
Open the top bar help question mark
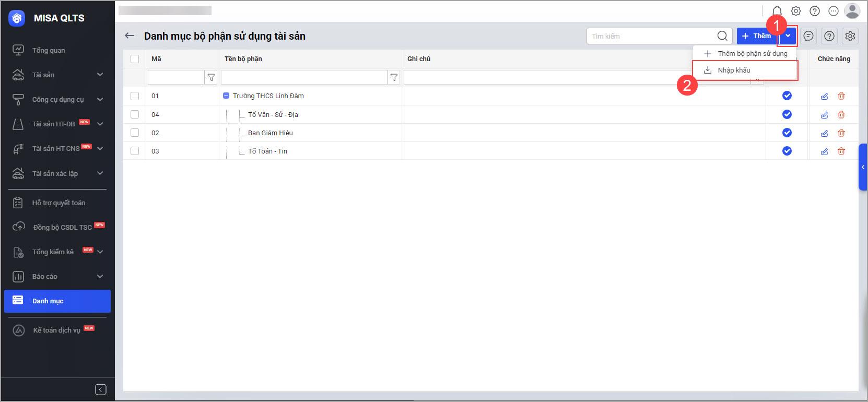(x=815, y=11)
